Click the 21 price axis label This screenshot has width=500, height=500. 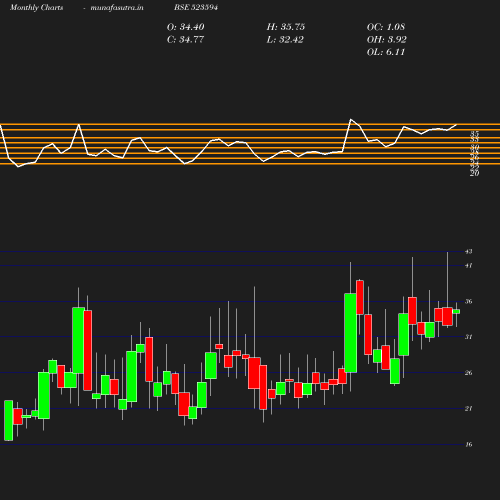[x=469, y=408]
